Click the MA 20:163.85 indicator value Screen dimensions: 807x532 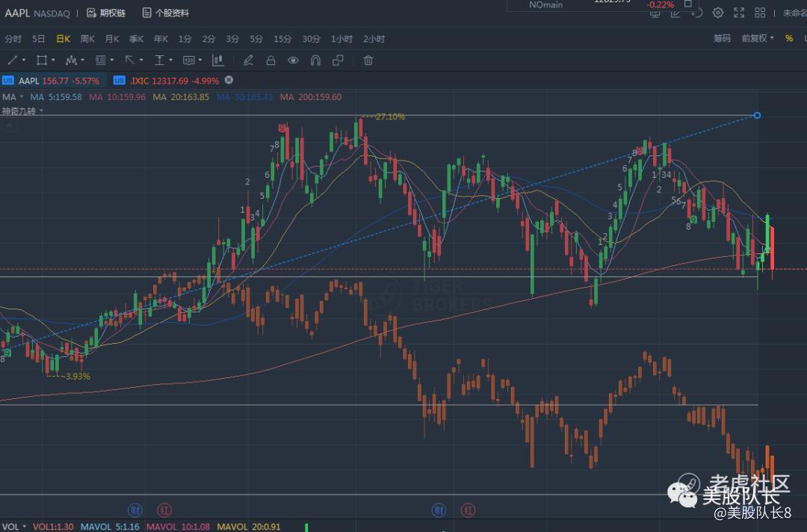(181, 96)
